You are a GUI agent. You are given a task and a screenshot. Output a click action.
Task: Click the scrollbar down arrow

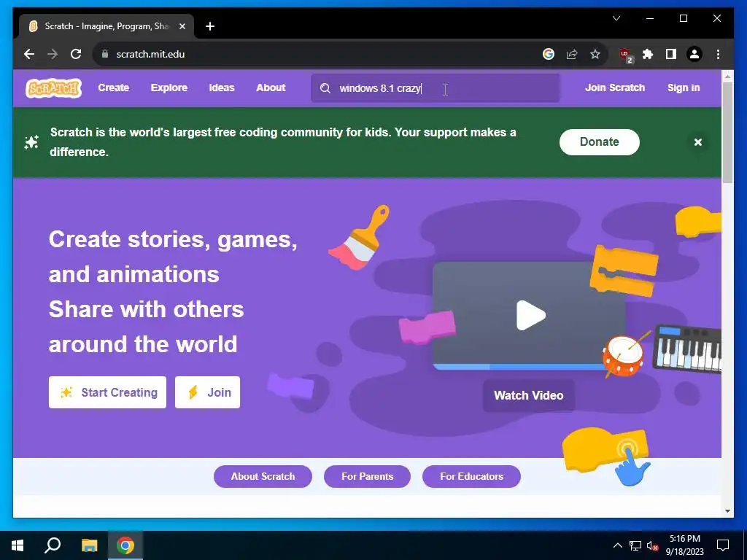point(727,511)
